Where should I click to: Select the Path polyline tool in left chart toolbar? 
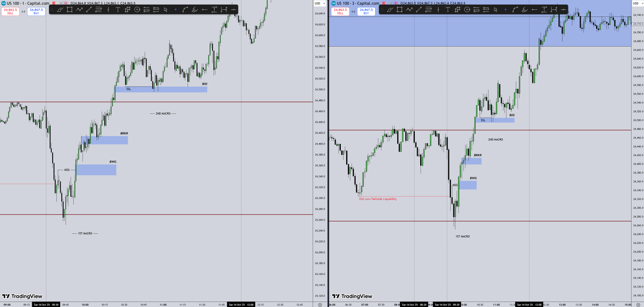click(x=79, y=10)
